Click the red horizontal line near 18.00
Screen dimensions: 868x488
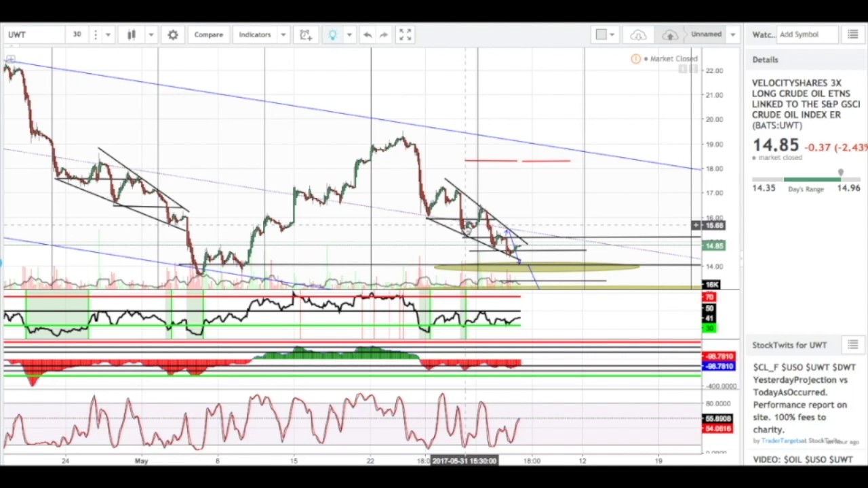pos(517,161)
